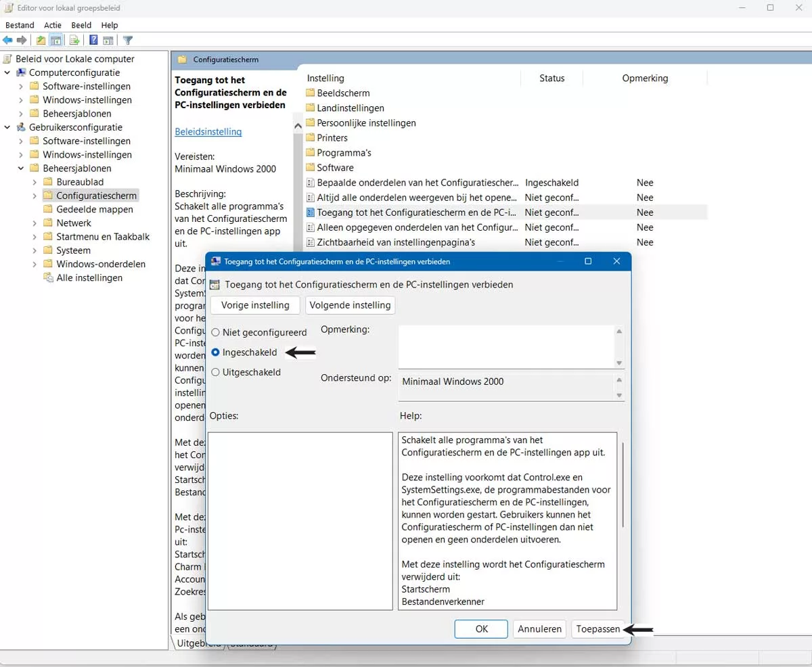Click the 'Ingeschakeld' status cell in the list
This screenshot has width=812, height=667.
(551, 183)
